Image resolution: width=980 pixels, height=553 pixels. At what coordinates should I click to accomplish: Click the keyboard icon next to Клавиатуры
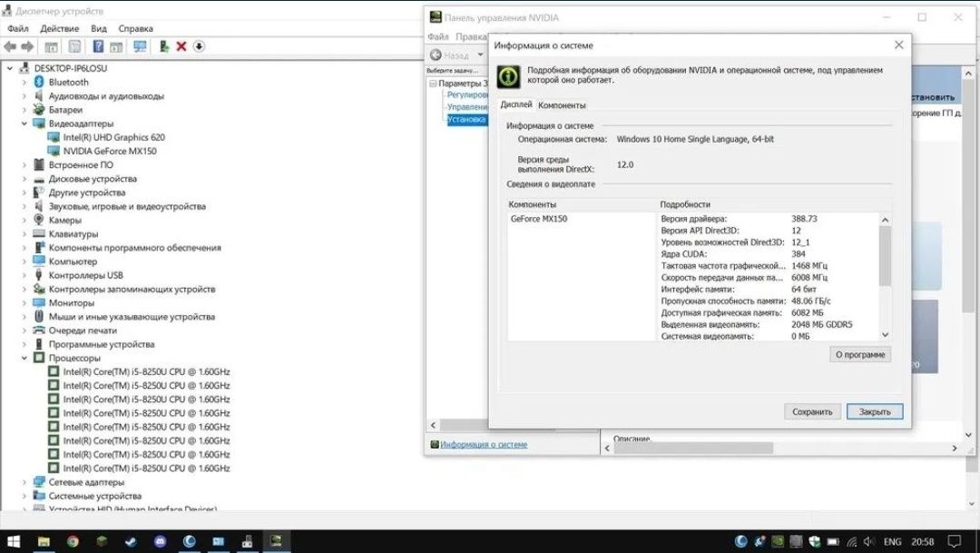coord(39,233)
